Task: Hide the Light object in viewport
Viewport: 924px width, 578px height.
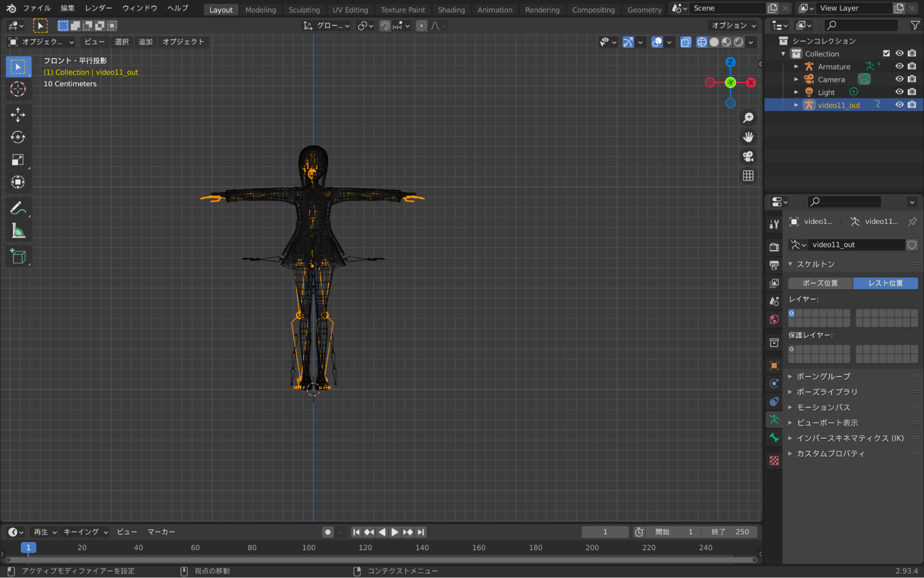Action: (899, 92)
